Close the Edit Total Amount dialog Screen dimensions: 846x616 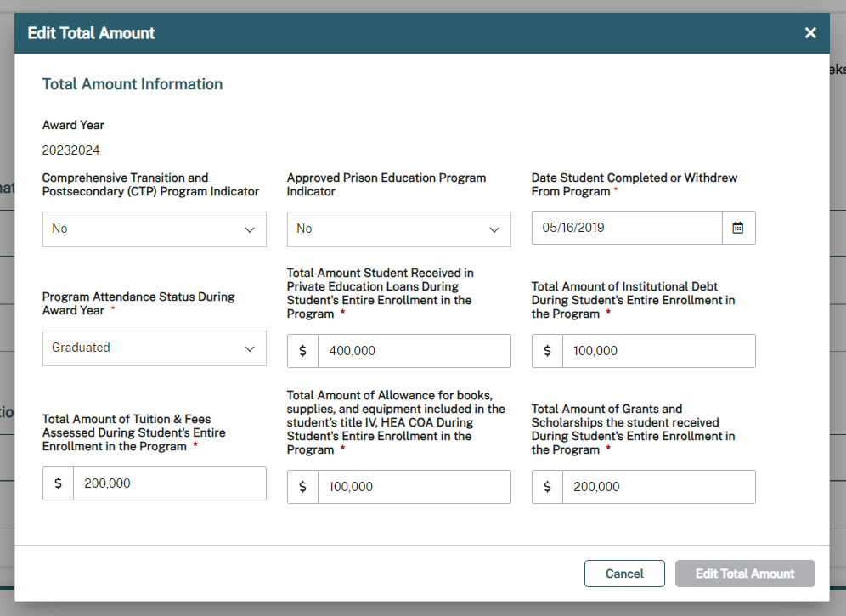click(810, 33)
